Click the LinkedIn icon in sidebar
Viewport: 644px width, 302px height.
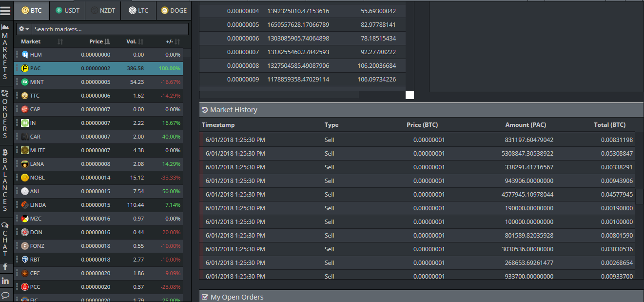pyautogui.click(x=5, y=281)
